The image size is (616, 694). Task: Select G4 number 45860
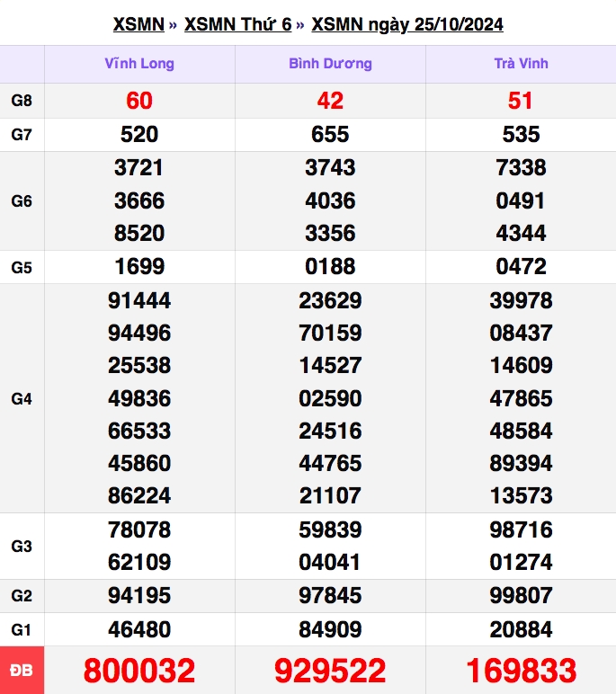(139, 463)
